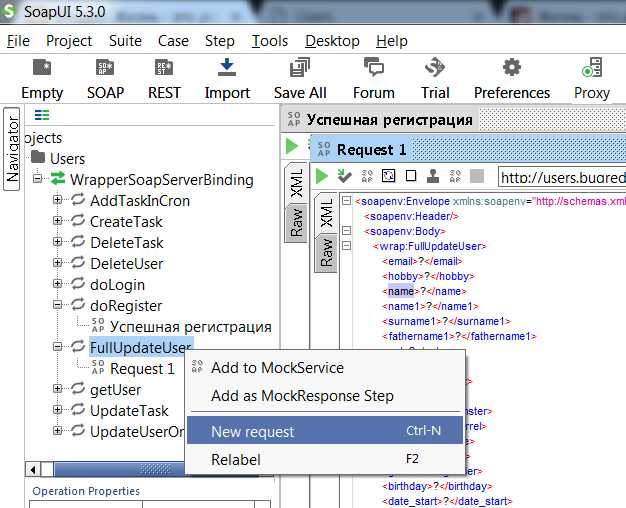Click the Import project icon
Screen dimensions: 626x508
pos(227,67)
